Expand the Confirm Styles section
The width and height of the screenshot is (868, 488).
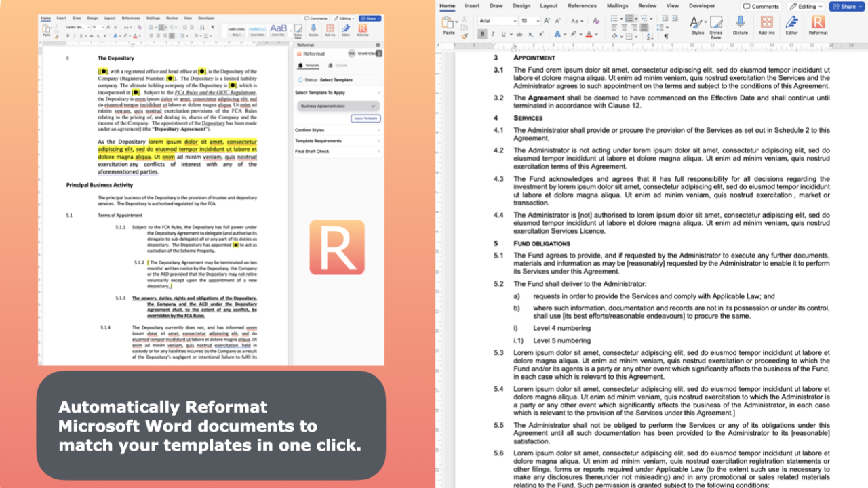click(379, 130)
